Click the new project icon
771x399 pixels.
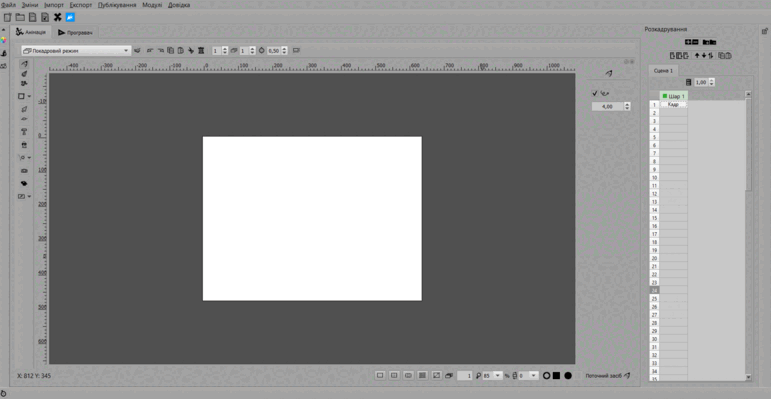(7, 17)
